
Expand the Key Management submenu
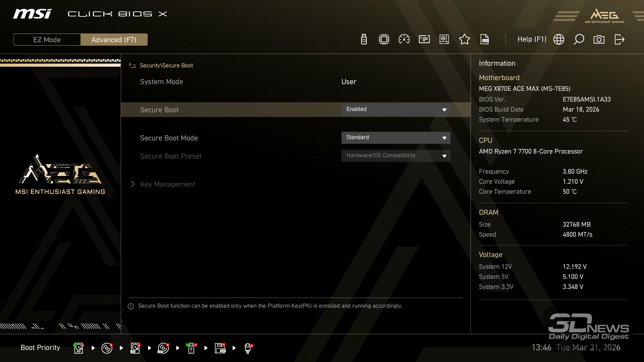[167, 184]
